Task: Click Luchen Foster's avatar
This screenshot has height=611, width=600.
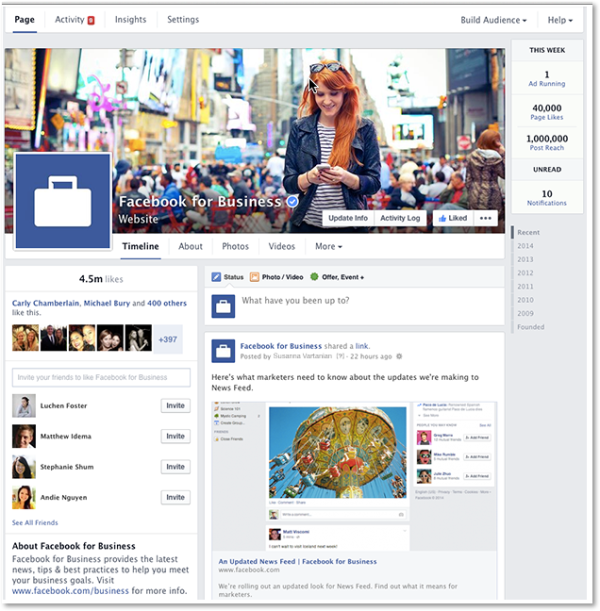Action: pos(24,406)
